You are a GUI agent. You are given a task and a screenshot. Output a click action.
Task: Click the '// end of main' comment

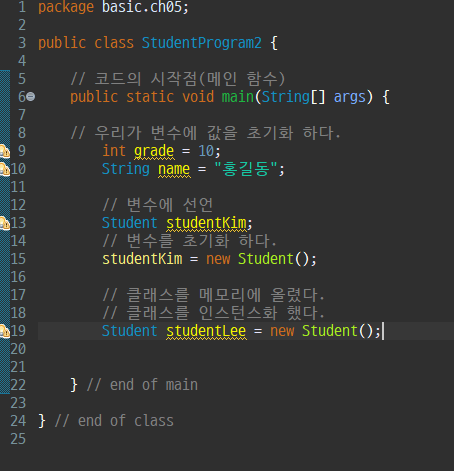pyautogui.click(x=142, y=385)
